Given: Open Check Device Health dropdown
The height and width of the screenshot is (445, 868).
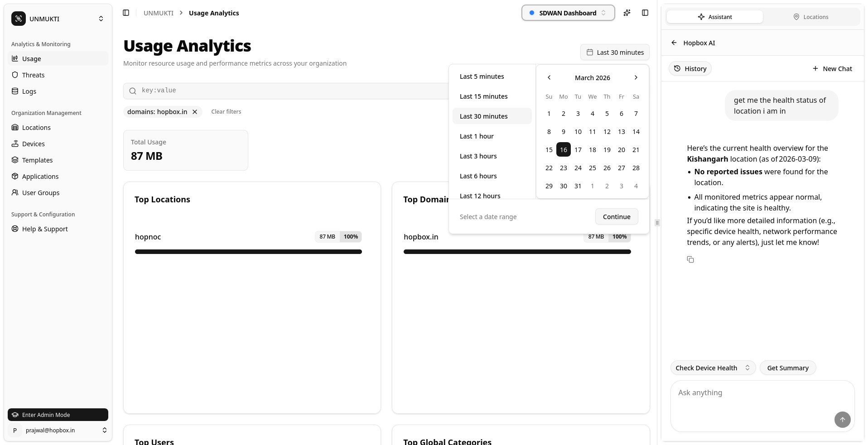Looking at the screenshot, I should pyautogui.click(x=712, y=368).
